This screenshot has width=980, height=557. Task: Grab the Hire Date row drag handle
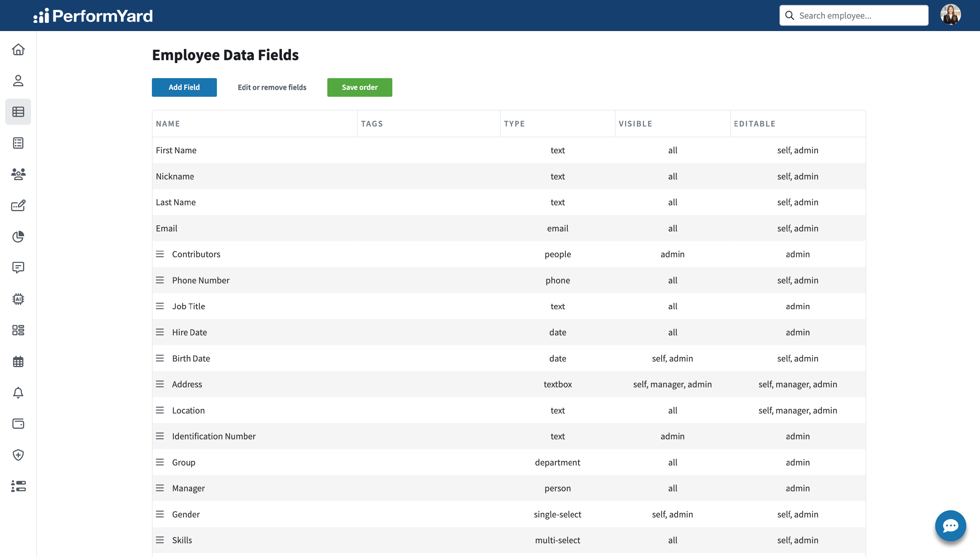(x=160, y=332)
